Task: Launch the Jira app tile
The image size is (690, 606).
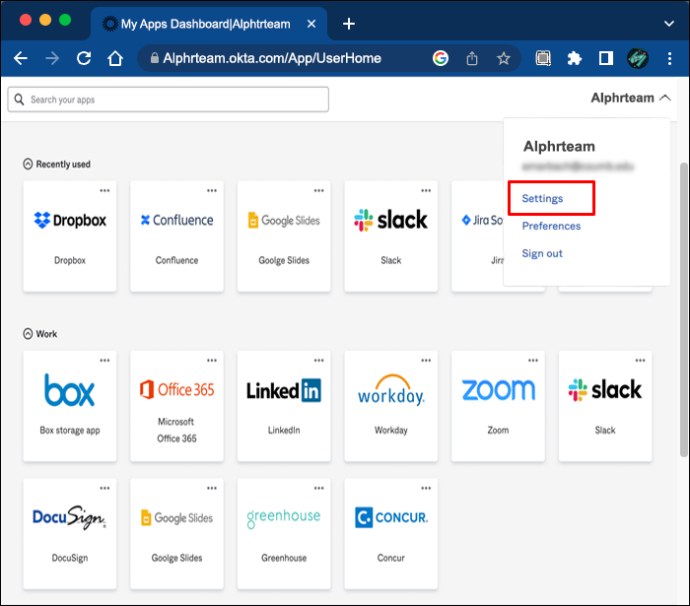Action: tap(478, 236)
